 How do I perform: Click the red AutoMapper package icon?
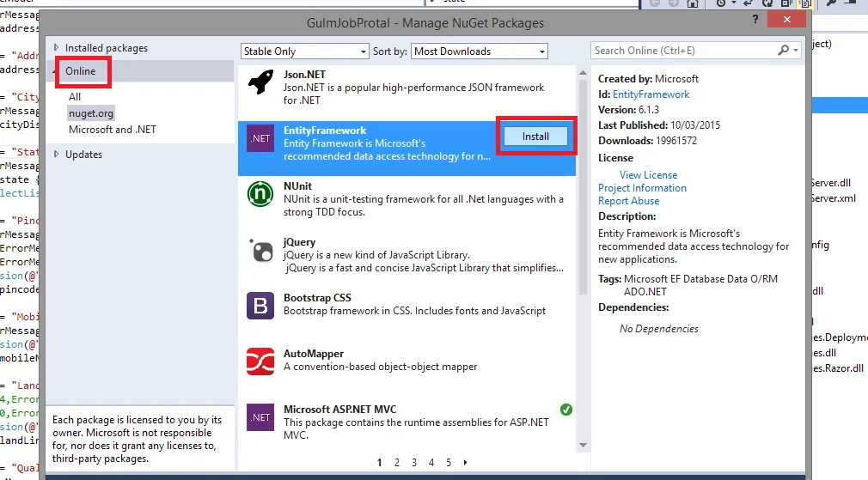[x=260, y=362]
